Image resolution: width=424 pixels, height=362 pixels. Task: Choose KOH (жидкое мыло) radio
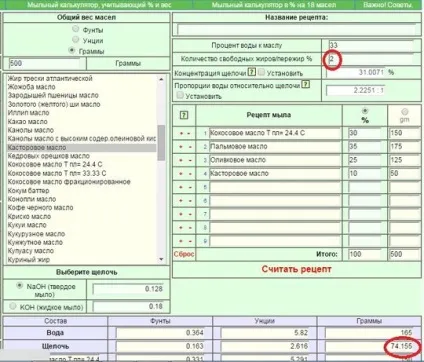13,306
